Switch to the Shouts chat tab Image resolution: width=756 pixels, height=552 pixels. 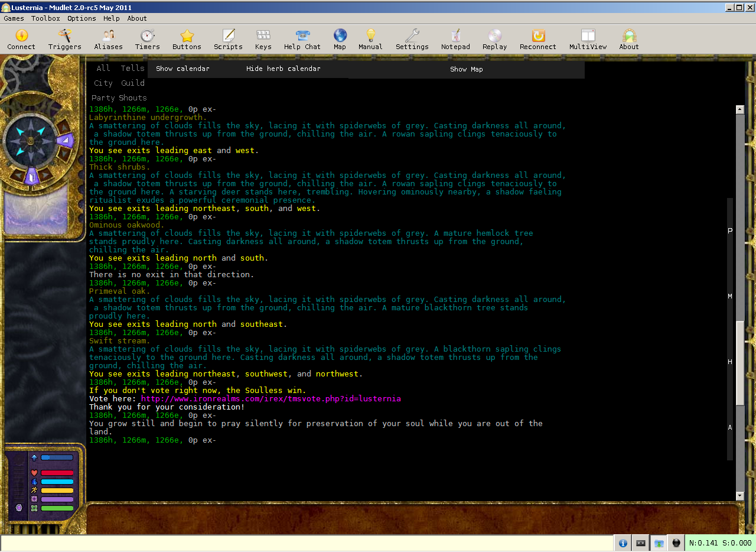click(133, 98)
